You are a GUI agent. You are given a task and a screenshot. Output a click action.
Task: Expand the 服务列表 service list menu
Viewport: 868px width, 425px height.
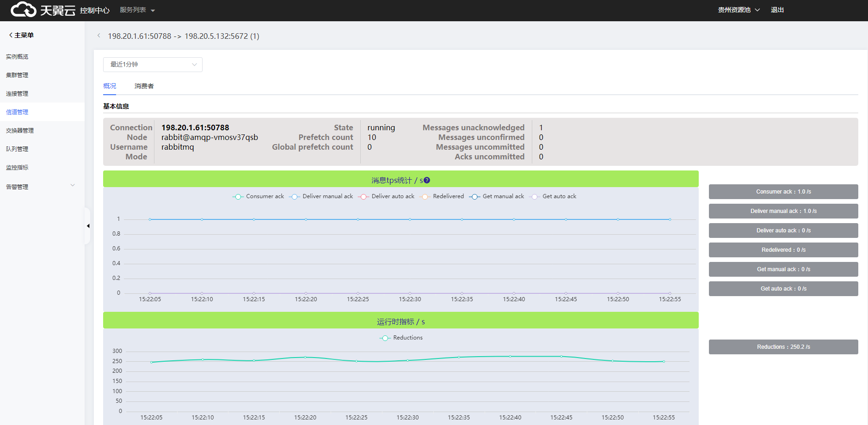(137, 10)
